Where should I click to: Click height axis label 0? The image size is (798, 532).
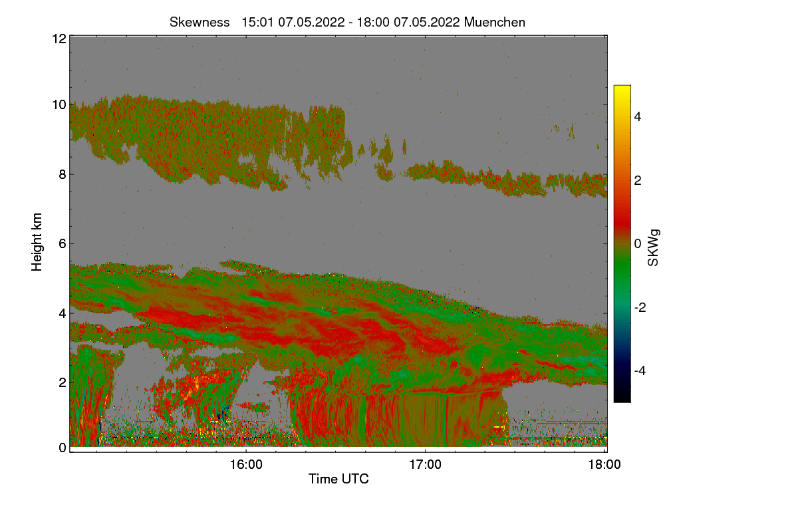pos(63,448)
